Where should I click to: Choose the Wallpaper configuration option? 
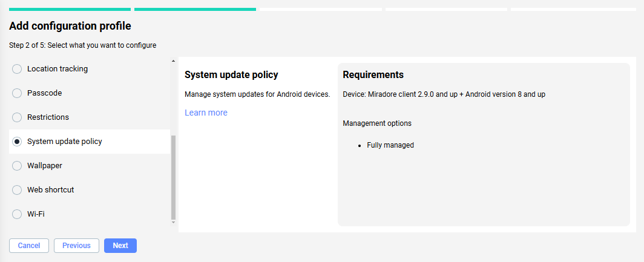17,166
